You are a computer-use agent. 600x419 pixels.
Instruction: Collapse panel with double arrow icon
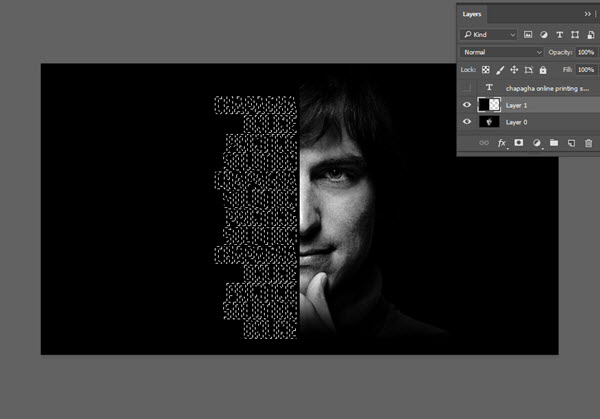(x=587, y=14)
